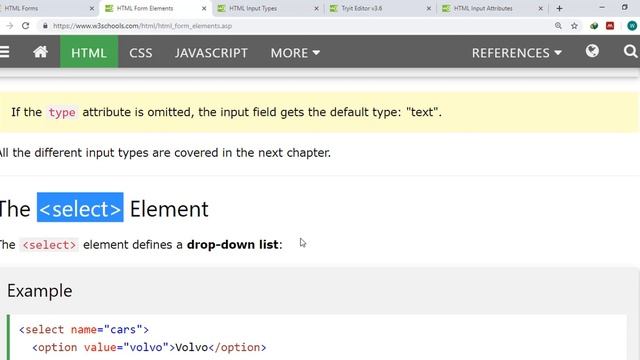Reload the page with the refresh icon
640x360 pixels.
(26, 26)
